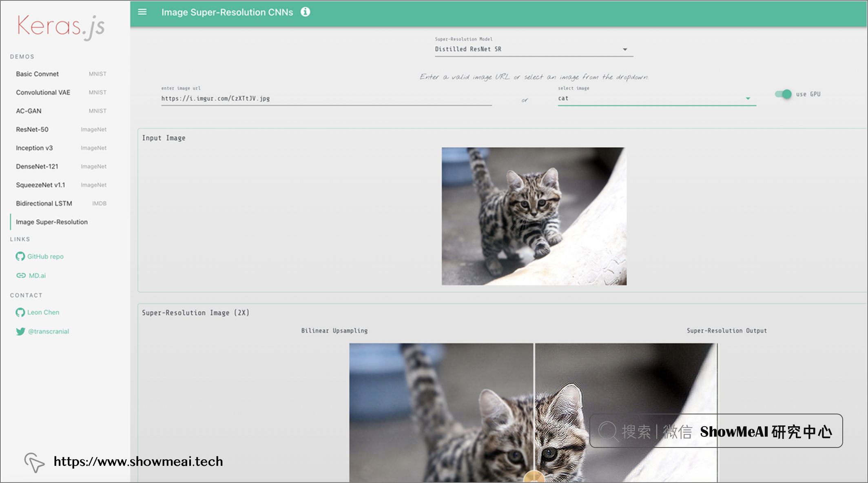Viewport: 868px width, 483px height.
Task: Open the AC-GAN demo
Action: 61,111
